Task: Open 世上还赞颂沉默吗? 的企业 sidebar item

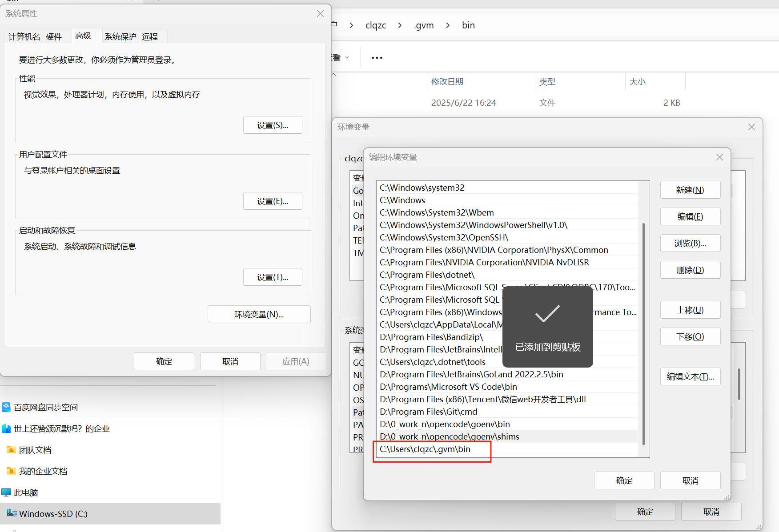Action: click(x=62, y=428)
